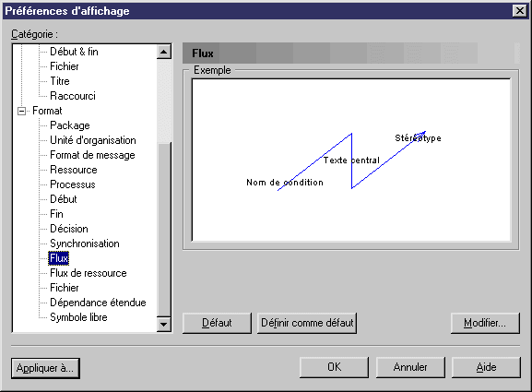532x392 pixels.
Task: Choose Dépendance étendue in tree
Action: [x=98, y=303]
